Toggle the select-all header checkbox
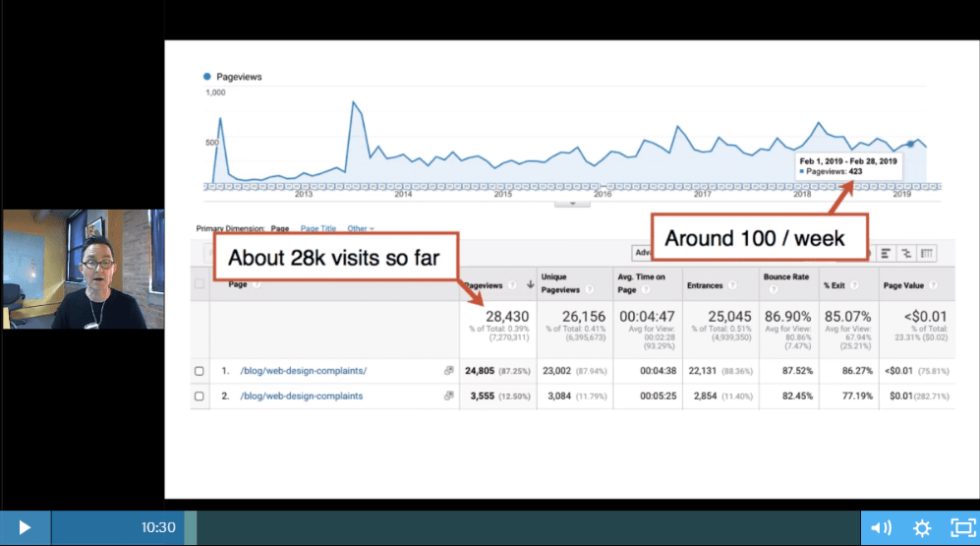The width and height of the screenshot is (980, 546). (x=200, y=284)
